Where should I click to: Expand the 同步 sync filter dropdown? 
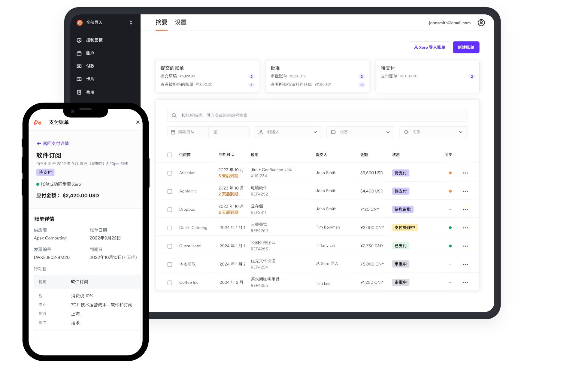(x=433, y=132)
